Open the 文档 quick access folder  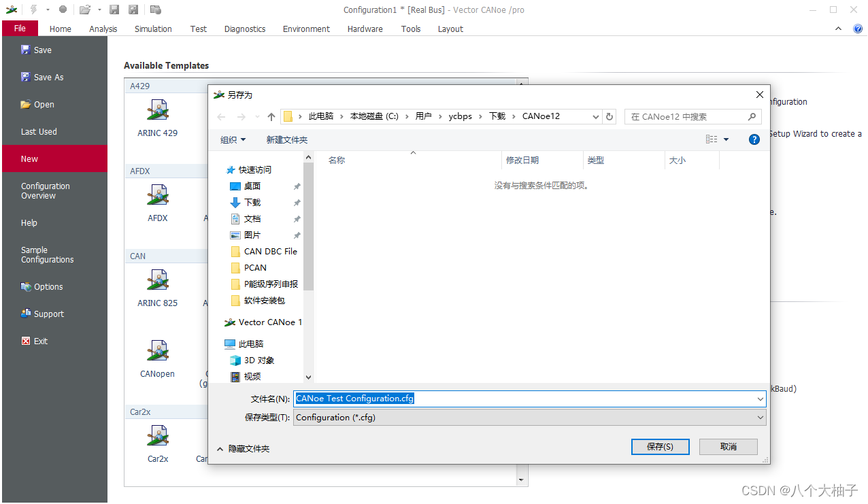point(252,218)
